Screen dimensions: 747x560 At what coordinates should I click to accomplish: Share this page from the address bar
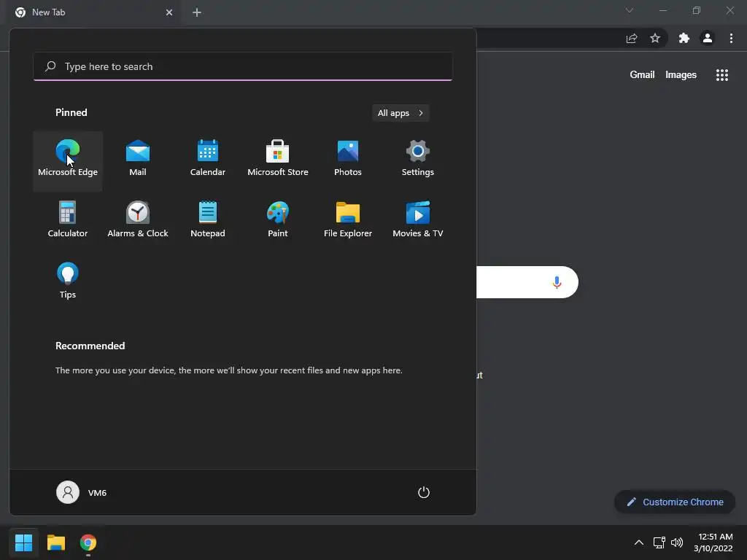[x=632, y=38]
